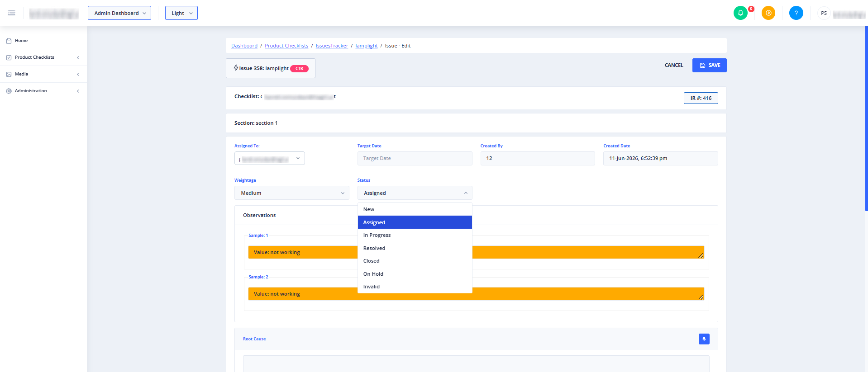The width and height of the screenshot is (868, 372).
Task: Open the Light theme dropdown
Action: click(x=181, y=13)
